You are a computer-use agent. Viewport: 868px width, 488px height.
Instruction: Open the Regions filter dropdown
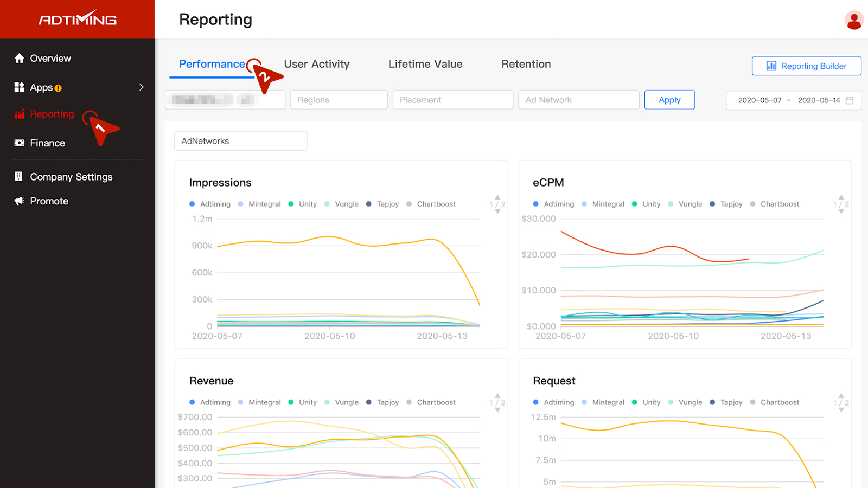click(339, 100)
